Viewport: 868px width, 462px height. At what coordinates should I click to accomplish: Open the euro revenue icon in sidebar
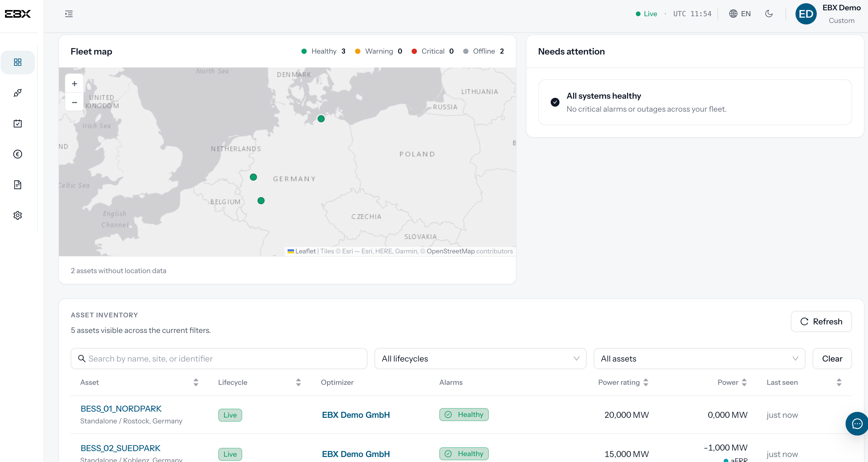(x=17, y=154)
